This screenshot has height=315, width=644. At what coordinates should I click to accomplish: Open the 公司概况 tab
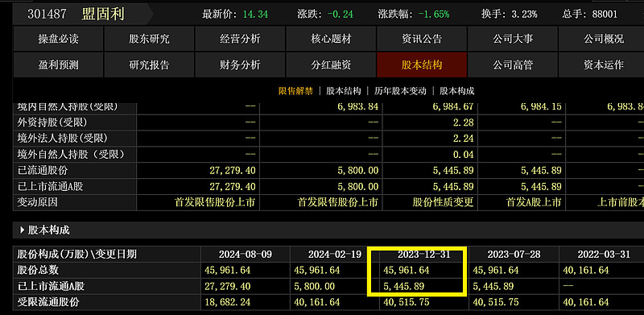coord(601,39)
